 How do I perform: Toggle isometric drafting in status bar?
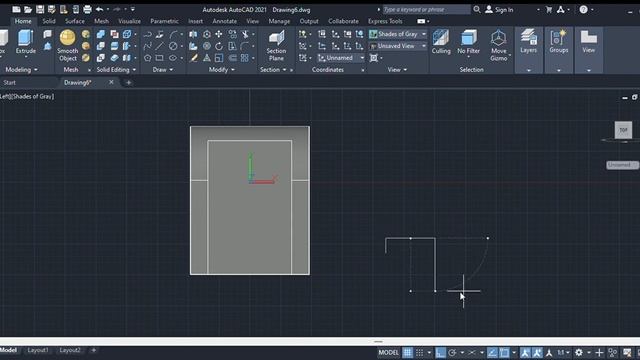click(x=472, y=352)
